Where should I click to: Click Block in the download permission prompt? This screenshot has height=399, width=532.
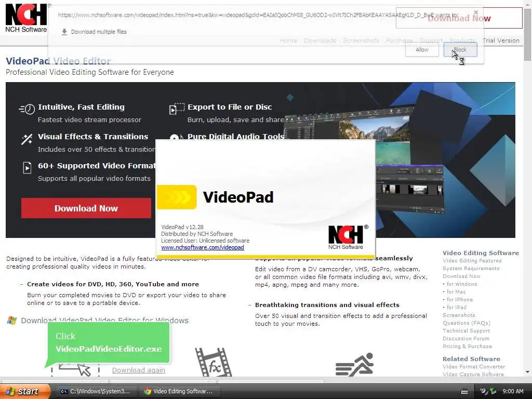point(460,50)
